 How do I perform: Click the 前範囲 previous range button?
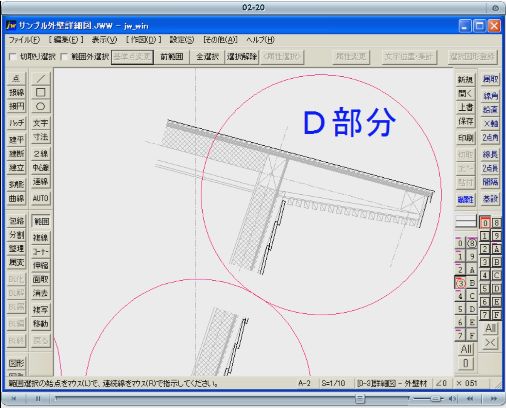(x=172, y=57)
